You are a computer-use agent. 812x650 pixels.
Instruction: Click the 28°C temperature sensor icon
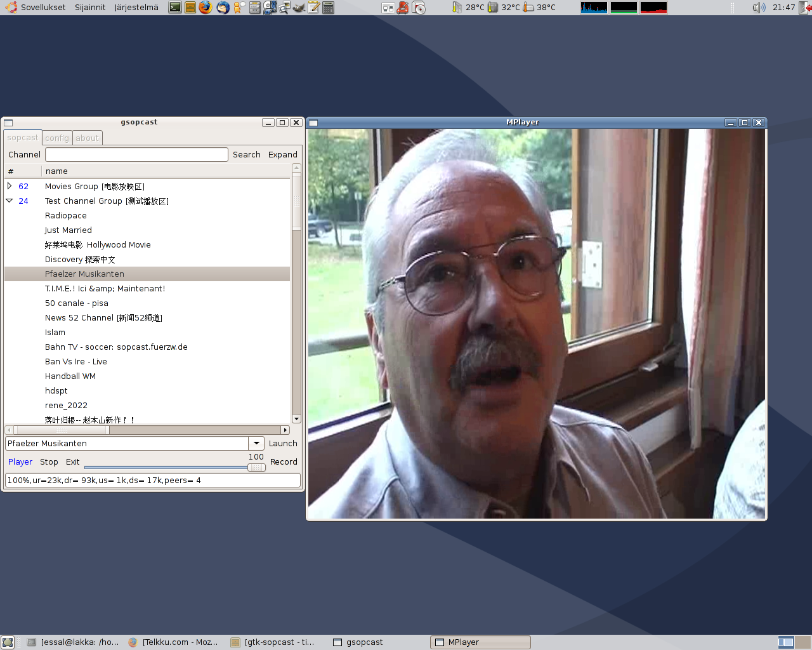coord(457,8)
